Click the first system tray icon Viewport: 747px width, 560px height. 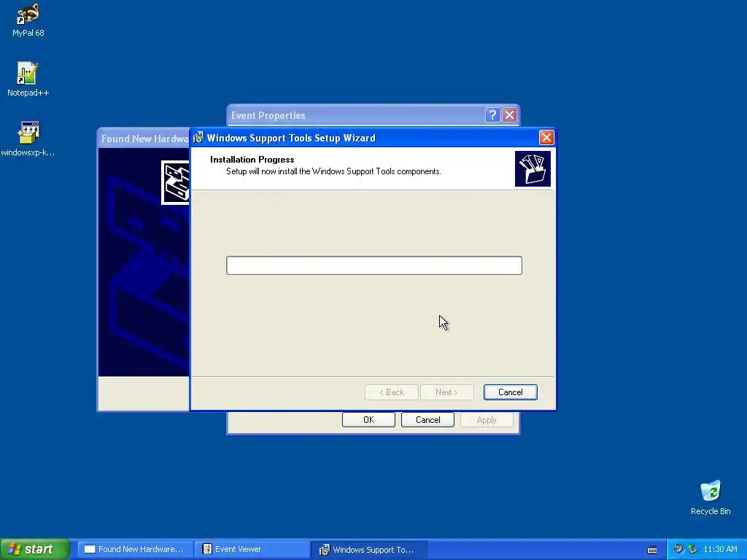pos(678,549)
